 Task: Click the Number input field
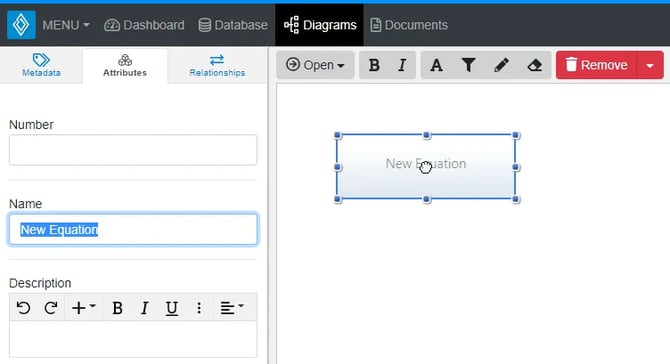click(x=133, y=150)
